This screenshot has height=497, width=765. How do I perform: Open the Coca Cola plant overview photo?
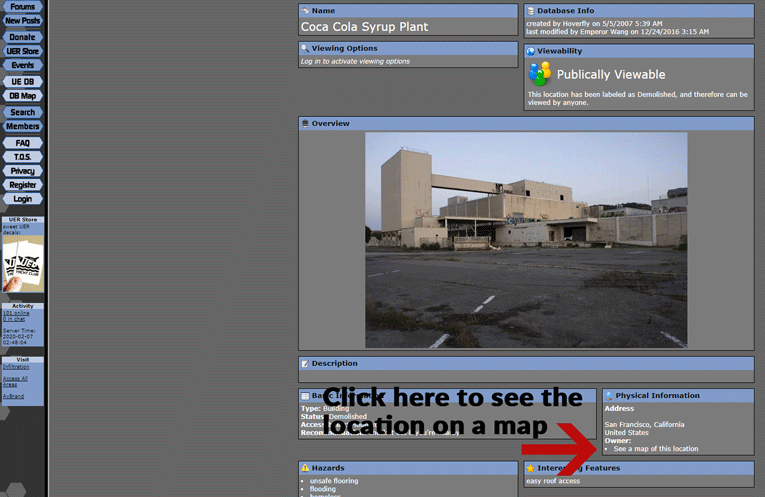[526, 240]
